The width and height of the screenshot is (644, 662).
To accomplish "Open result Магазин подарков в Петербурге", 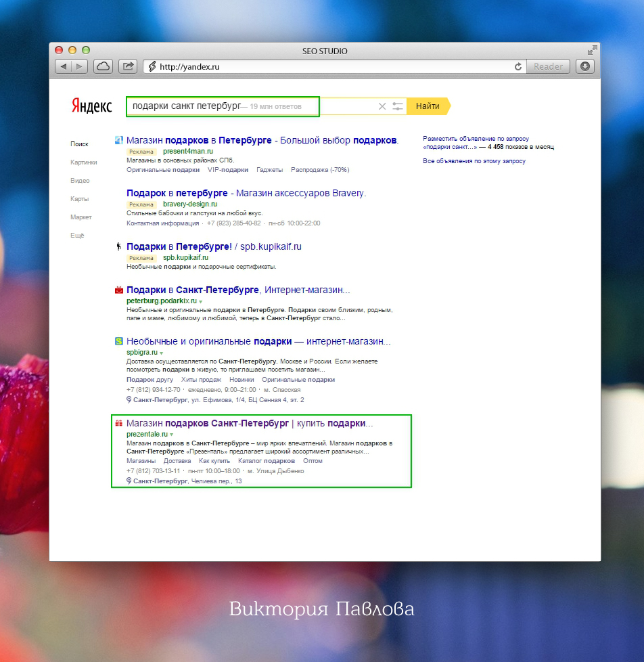I will [262, 140].
